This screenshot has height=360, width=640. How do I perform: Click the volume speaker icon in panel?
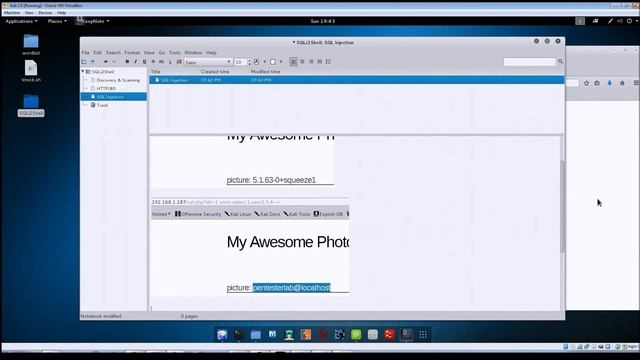point(620,21)
